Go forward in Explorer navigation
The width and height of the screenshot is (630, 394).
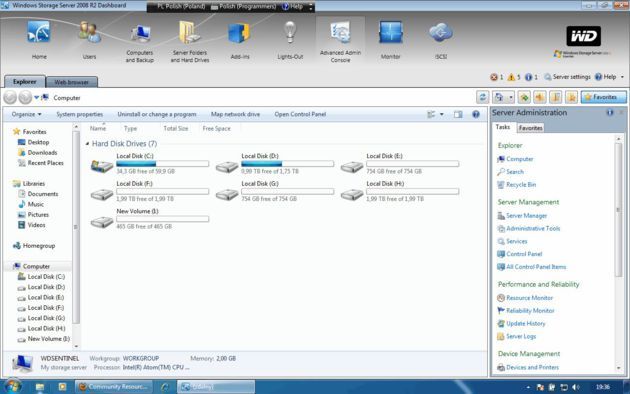point(25,97)
